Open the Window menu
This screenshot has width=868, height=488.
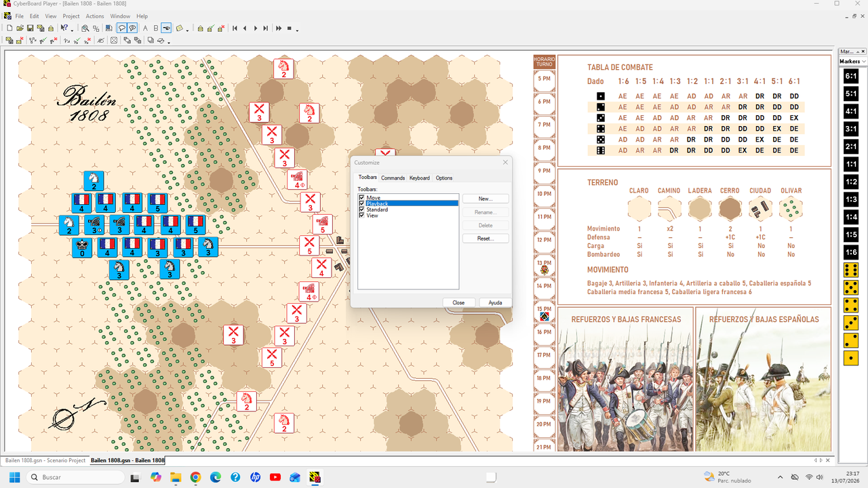[x=120, y=16]
